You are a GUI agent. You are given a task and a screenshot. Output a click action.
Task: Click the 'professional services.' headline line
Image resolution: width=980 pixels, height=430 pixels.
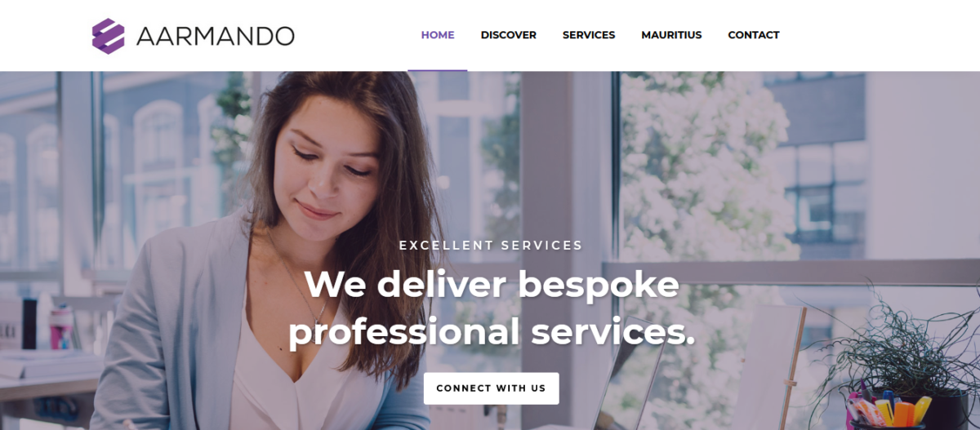click(491, 331)
